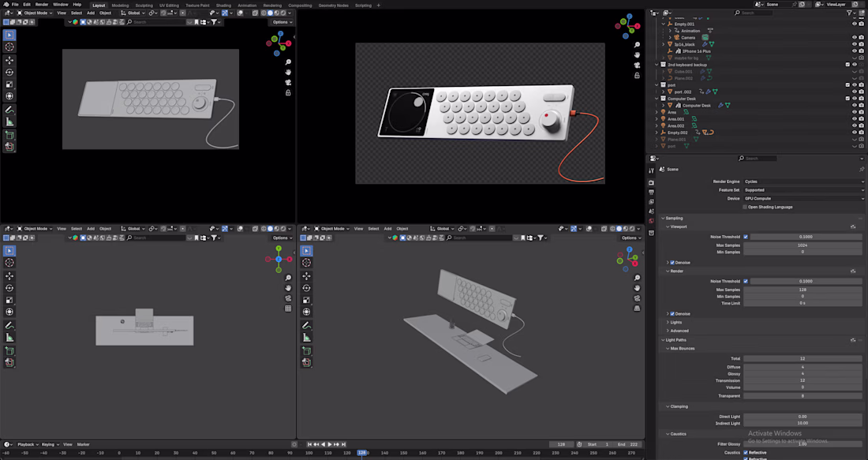Select the Rotate tool in top-left viewport
Screen dimensions: 868x460
(x=9, y=72)
